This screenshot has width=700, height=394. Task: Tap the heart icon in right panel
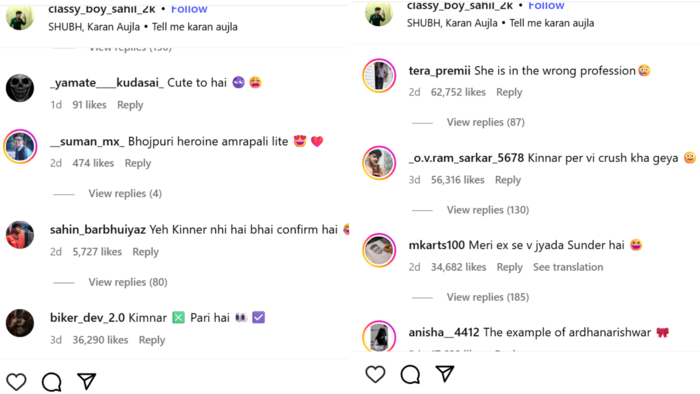pyautogui.click(x=375, y=374)
